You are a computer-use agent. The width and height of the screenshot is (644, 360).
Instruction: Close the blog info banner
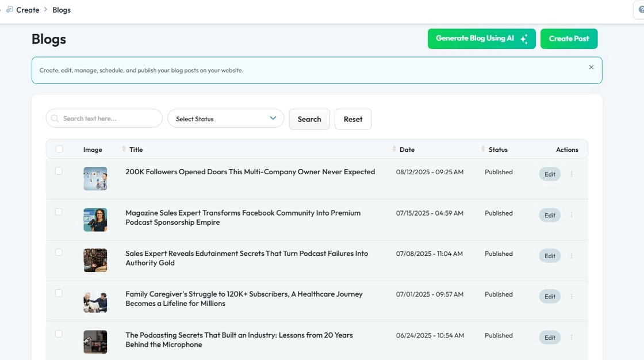tap(591, 67)
